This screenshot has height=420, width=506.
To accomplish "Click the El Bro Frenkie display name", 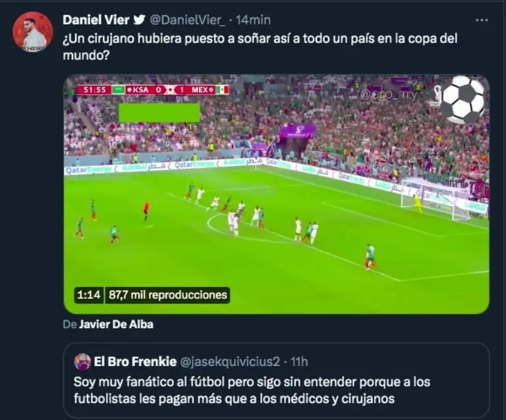I will tap(135, 361).
